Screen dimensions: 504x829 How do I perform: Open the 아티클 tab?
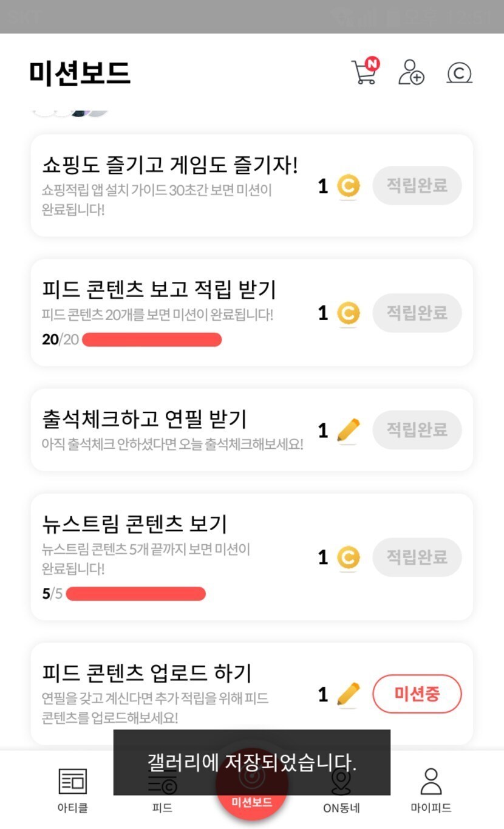pos(73,790)
